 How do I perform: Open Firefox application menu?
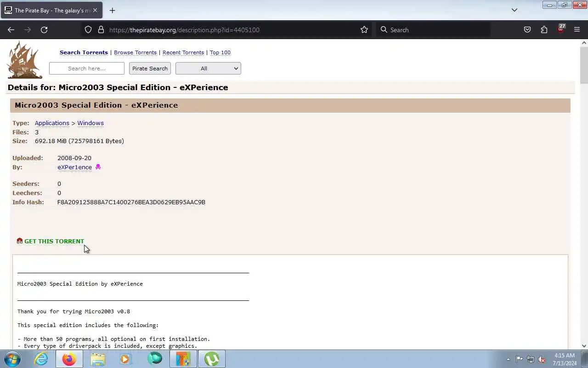577,30
